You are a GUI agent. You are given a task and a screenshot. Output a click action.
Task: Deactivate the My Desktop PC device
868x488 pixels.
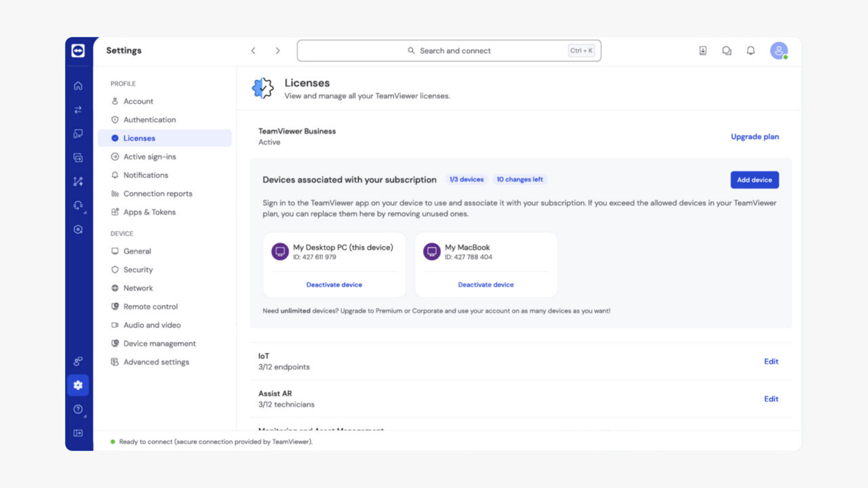point(334,285)
